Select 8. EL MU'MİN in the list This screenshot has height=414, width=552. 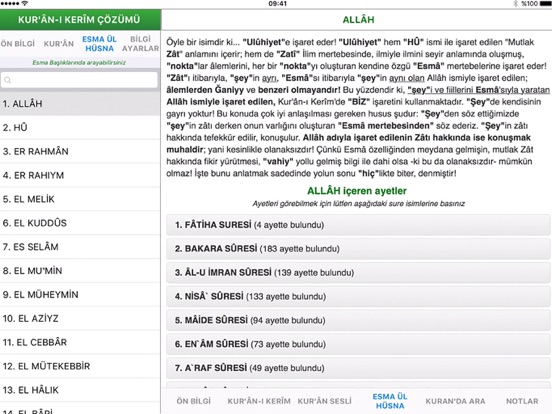point(80,271)
